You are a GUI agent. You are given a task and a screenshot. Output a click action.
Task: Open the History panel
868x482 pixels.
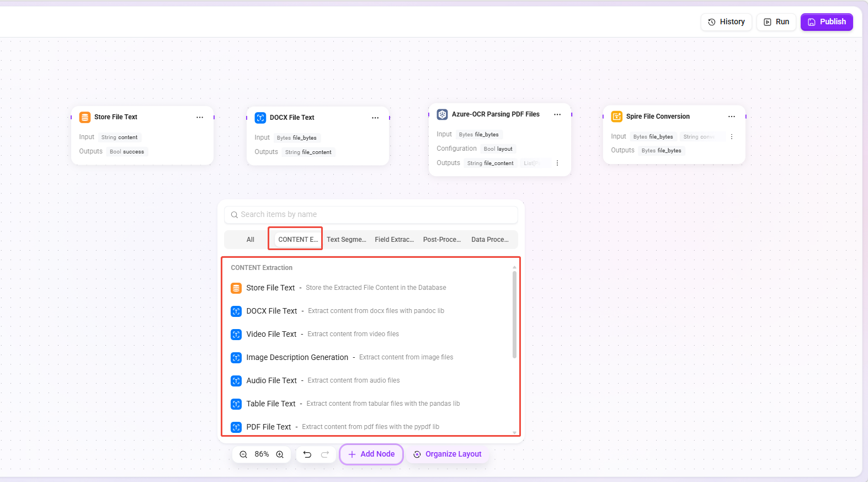point(726,22)
